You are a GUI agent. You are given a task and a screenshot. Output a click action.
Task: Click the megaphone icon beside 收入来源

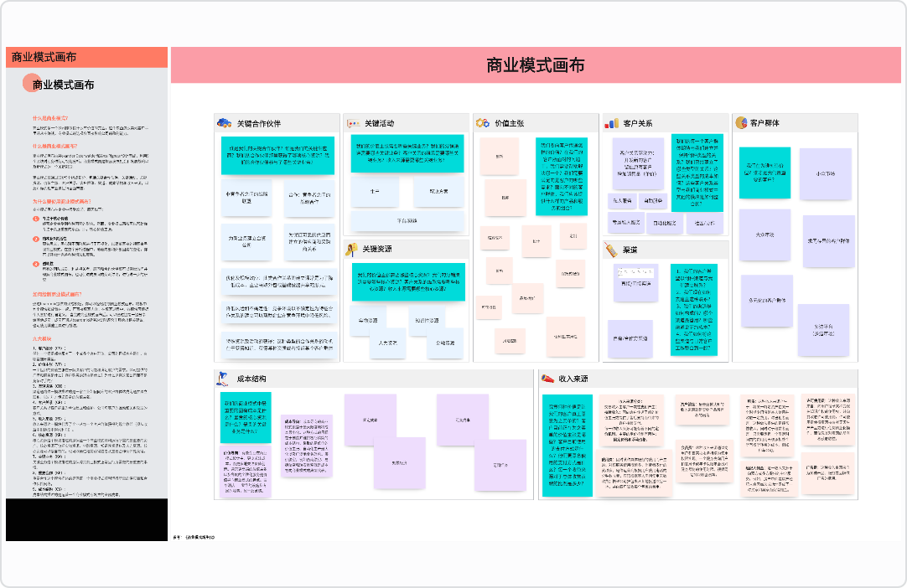coord(547,379)
